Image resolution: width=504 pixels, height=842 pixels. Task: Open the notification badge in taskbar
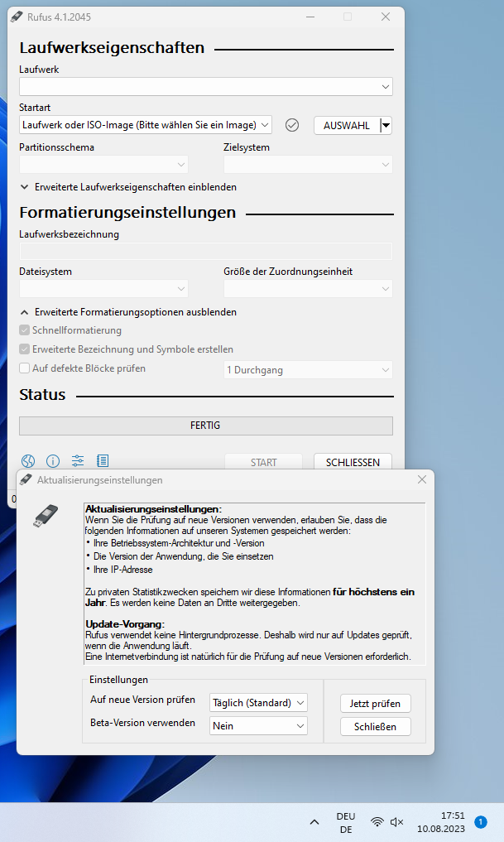pos(481,821)
